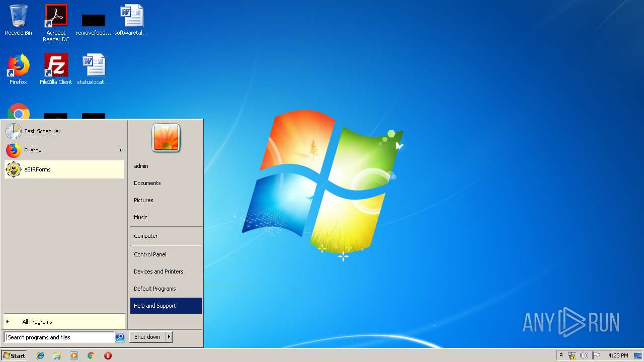Click the Google Chrome desktop icon
The image size is (644, 362).
point(19,112)
